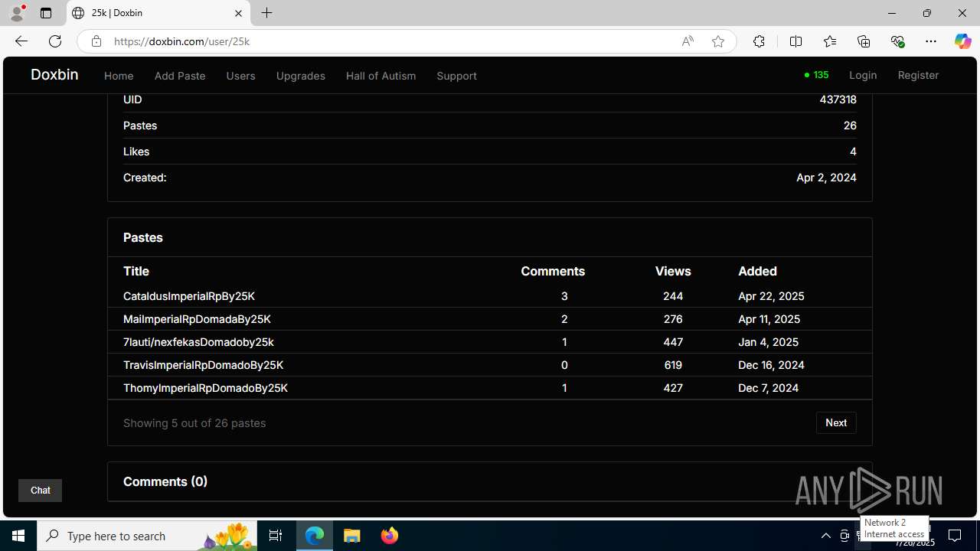Open paste ThomyImperialRpDomadoBy25K
Screen dimensions: 980x551
(x=205, y=388)
